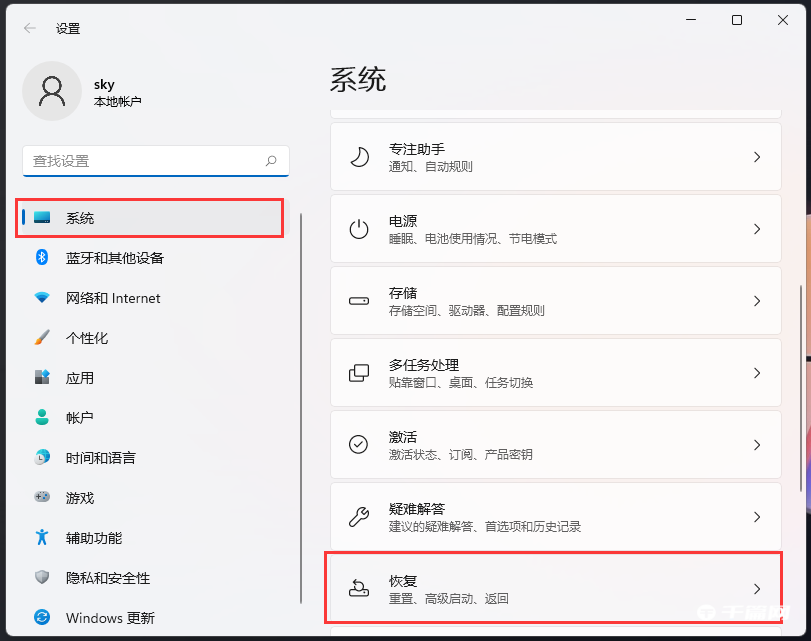Click the network globe icon for 网络和Internet
The height and width of the screenshot is (641, 811).
pyautogui.click(x=41, y=298)
